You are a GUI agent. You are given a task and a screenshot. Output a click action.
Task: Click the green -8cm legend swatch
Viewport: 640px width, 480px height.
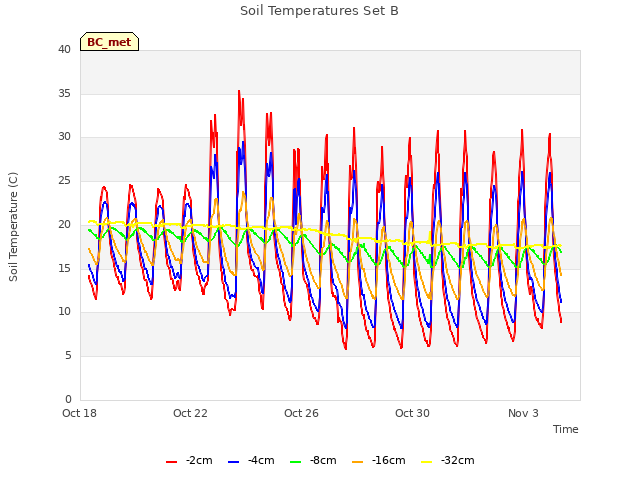click(x=296, y=462)
